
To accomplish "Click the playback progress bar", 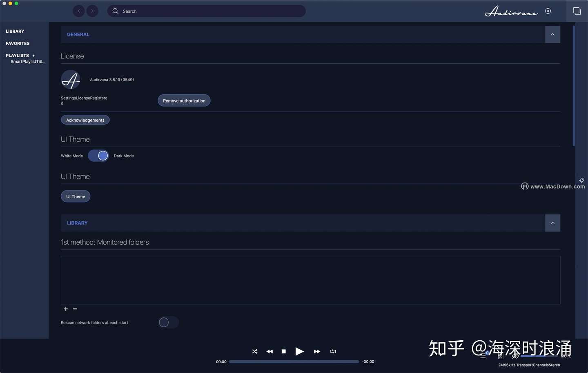I will pos(294,362).
